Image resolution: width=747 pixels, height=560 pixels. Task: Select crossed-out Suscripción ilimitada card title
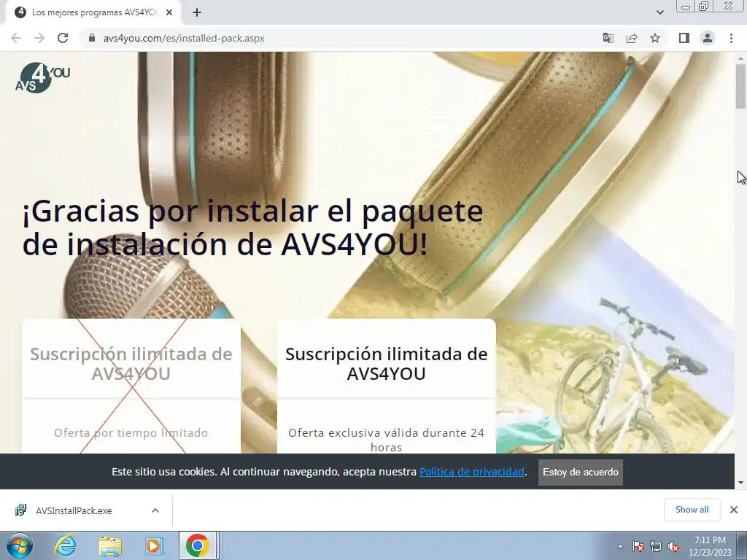pyautogui.click(x=131, y=364)
